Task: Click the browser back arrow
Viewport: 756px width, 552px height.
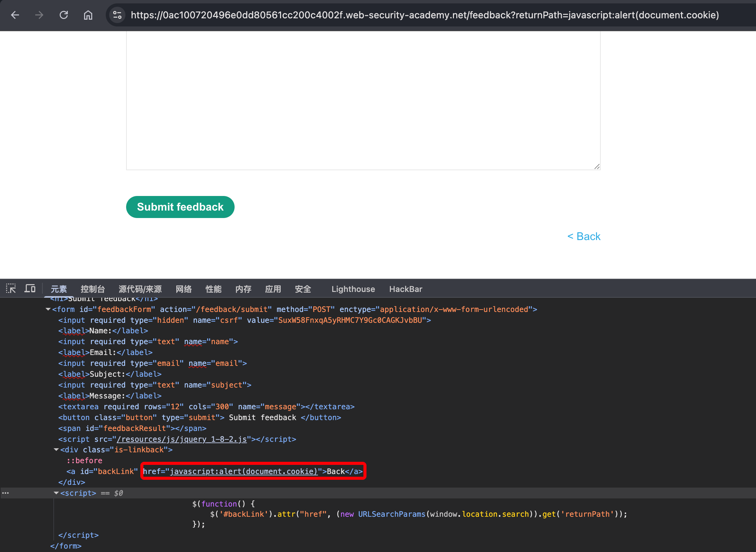Action: (x=15, y=15)
